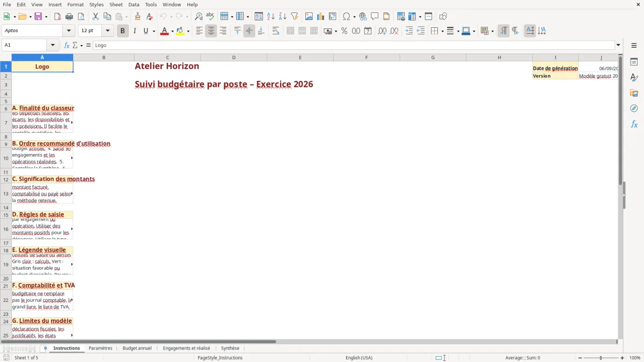Toggle Center Vertically alignment
This screenshot has height=362, width=644.
point(249,31)
